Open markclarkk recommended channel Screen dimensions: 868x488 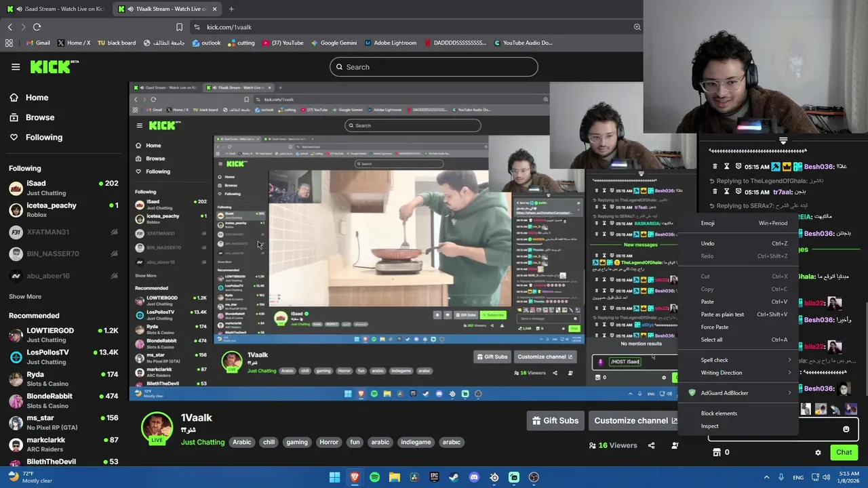[64, 444]
